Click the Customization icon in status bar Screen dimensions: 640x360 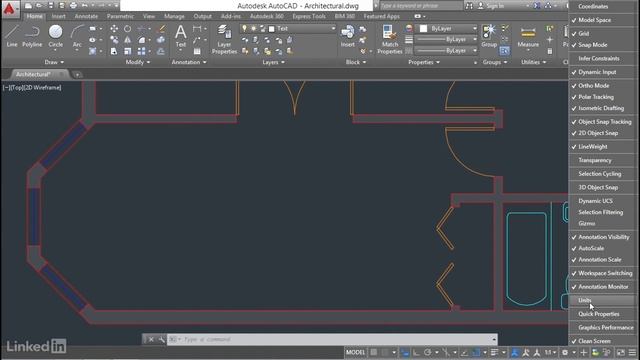tap(632, 353)
